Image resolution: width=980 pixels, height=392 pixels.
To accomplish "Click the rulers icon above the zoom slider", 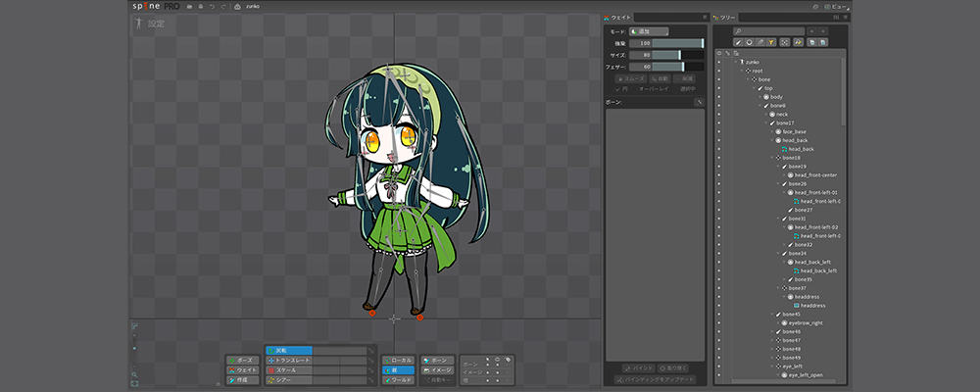I will (134, 325).
